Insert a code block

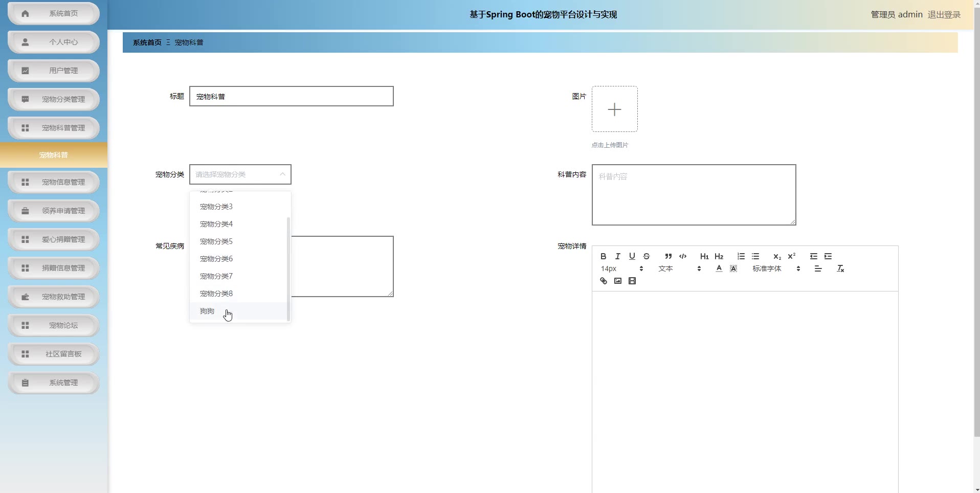click(x=682, y=256)
